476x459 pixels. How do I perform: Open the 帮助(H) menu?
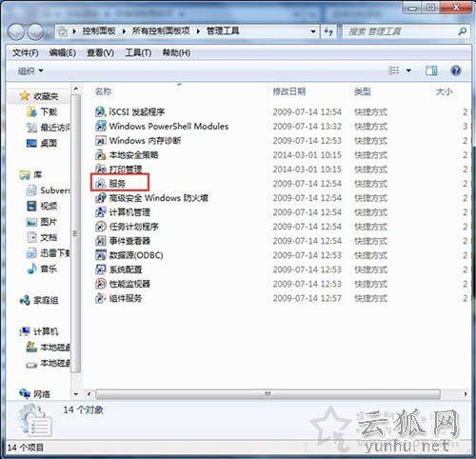[176, 52]
